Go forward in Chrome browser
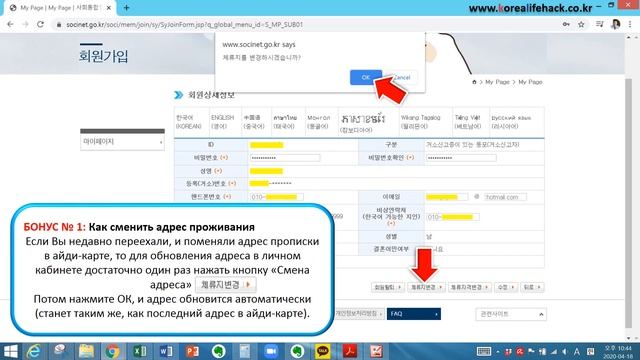The image size is (640, 360). point(25,24)
